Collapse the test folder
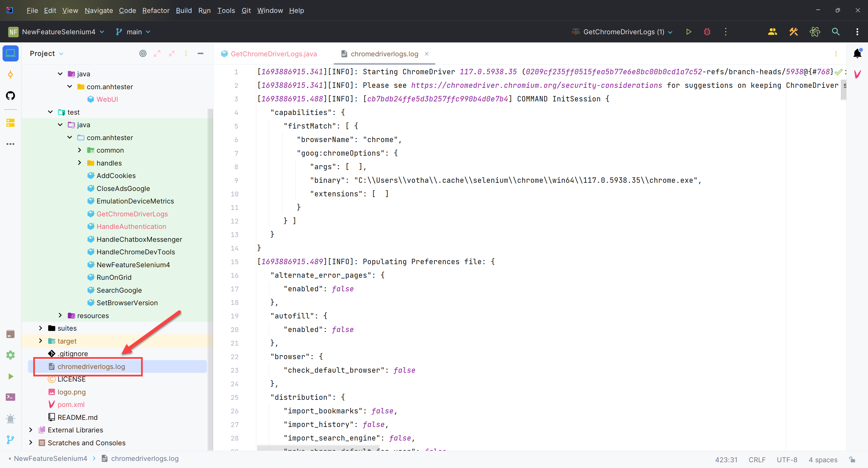Screen dimensions: 868x468 pos(51,112)
